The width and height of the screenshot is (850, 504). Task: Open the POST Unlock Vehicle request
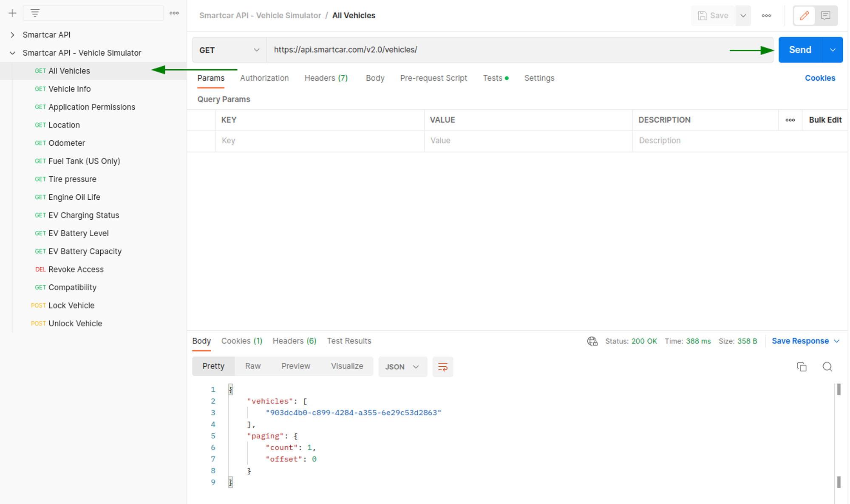click(93, 324)
